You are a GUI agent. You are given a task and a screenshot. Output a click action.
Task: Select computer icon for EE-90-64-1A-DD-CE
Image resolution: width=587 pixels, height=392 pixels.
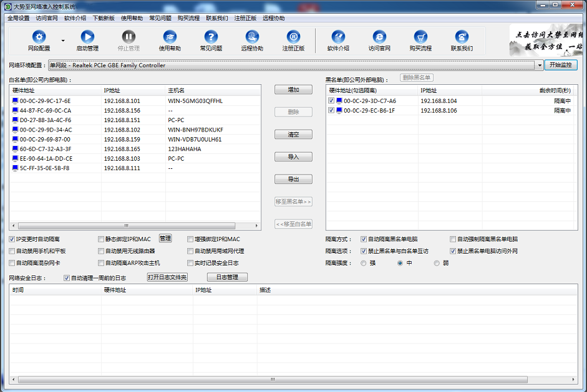click(x=16, y=158)
